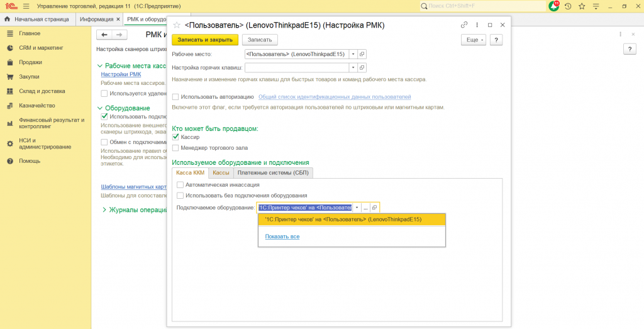Switch to Касса ККМ tab
Viewport: 644px width, 329px height.
point(191,173)
